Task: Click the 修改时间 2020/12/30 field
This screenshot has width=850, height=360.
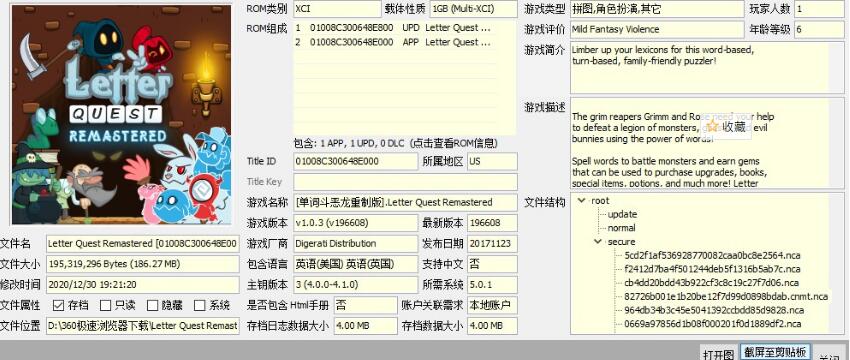Action: tap(143, 285)
